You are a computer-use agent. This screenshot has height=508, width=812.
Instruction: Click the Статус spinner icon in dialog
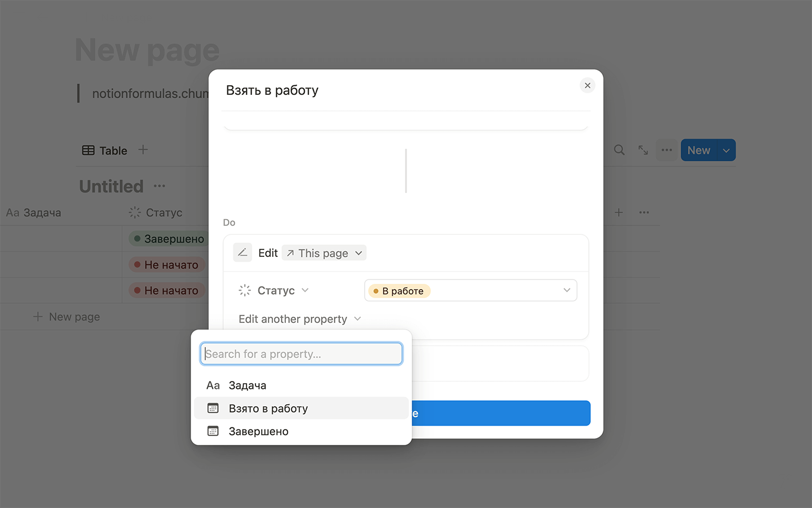point(245,290)
